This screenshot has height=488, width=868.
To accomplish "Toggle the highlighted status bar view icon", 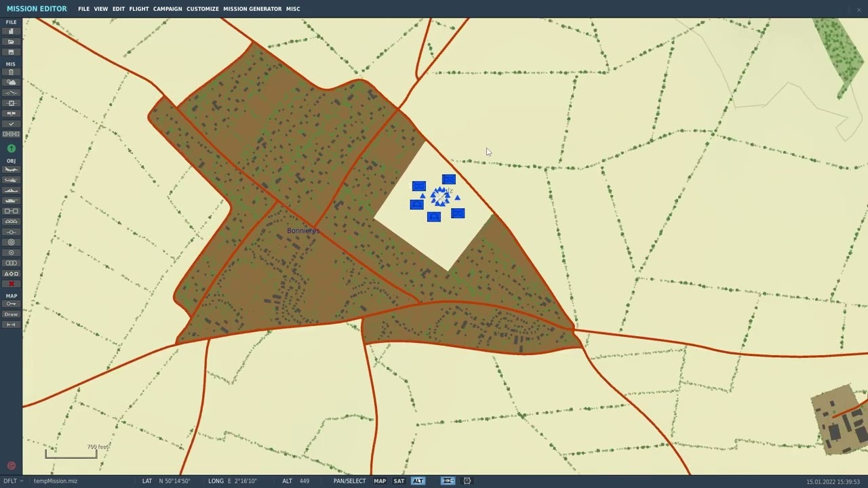I will click(x=448, y=481).
